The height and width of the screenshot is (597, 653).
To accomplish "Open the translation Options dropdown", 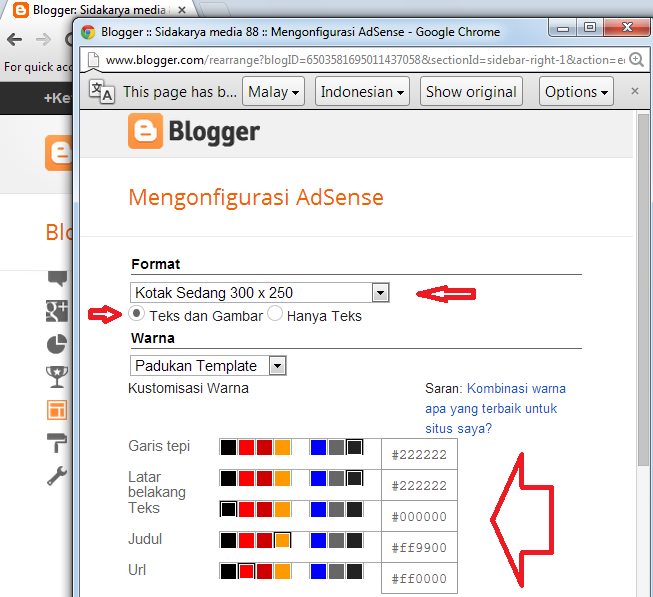I will pos(576,91).
